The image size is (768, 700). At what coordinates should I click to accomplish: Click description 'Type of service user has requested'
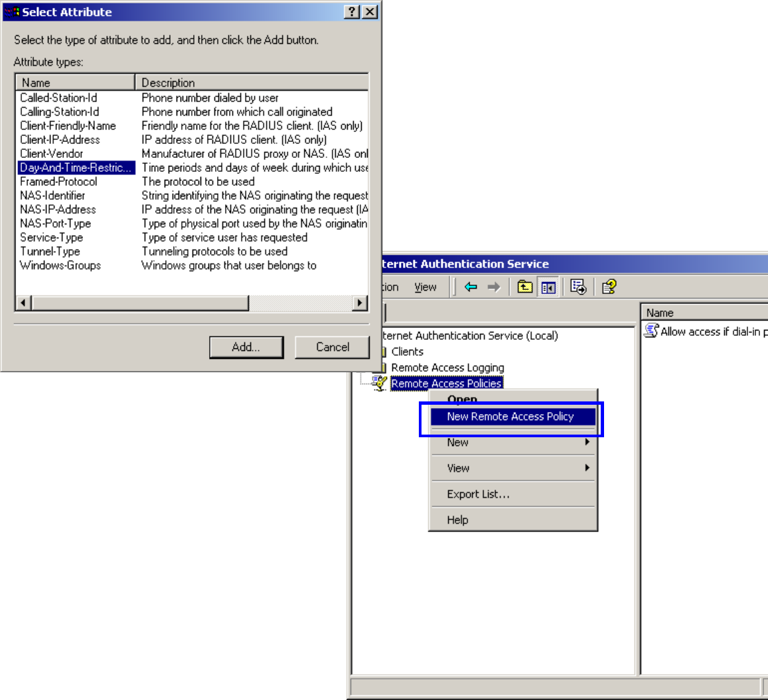pos(224,238)
